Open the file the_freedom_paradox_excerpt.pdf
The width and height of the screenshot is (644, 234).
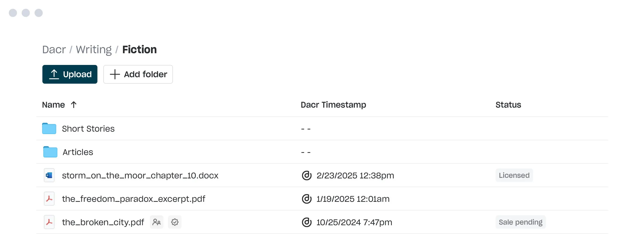133,199
